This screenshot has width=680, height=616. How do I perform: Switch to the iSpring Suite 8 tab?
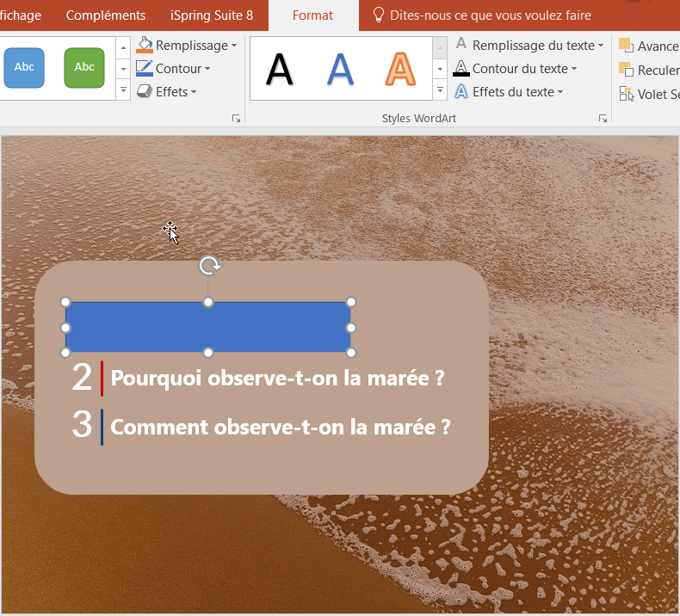tap(212, 15)
